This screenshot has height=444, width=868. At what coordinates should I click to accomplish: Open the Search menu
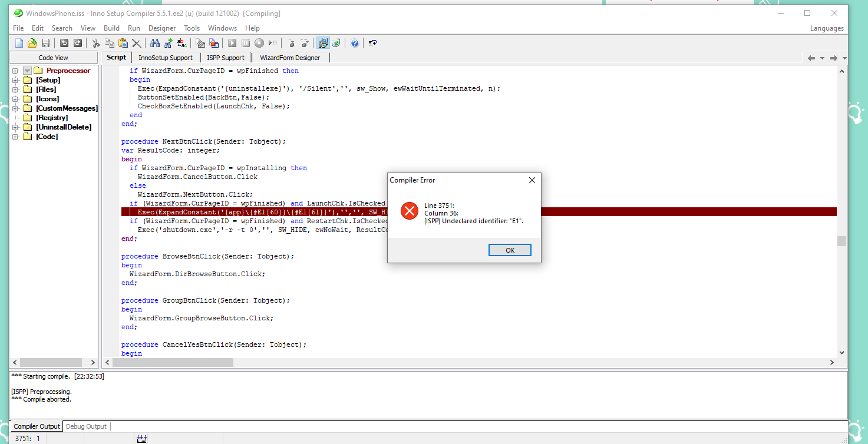click(62, 28)
